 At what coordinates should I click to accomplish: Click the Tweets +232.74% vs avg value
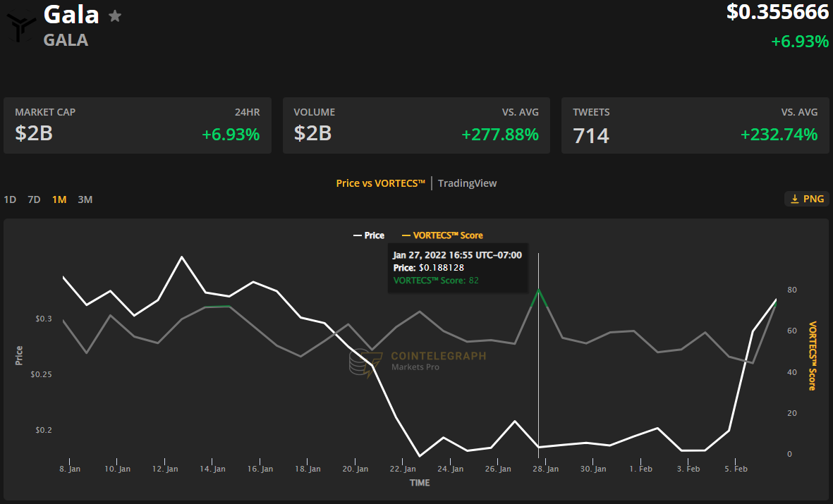[779, 135]
